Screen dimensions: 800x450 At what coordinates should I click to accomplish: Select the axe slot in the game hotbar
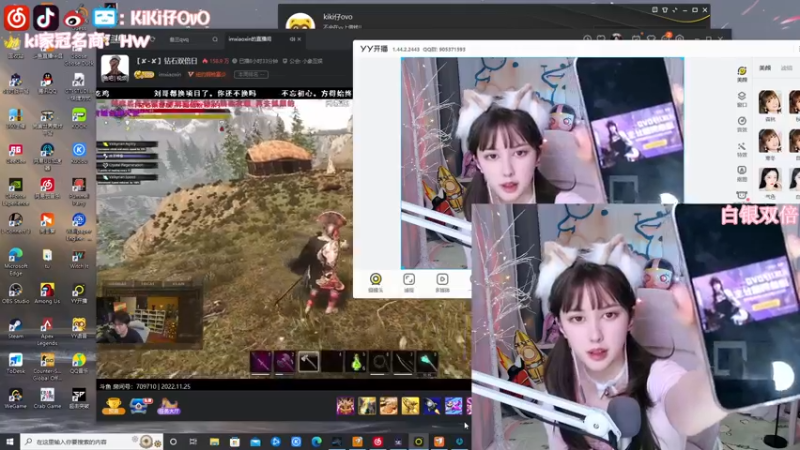tap(309, 362)
